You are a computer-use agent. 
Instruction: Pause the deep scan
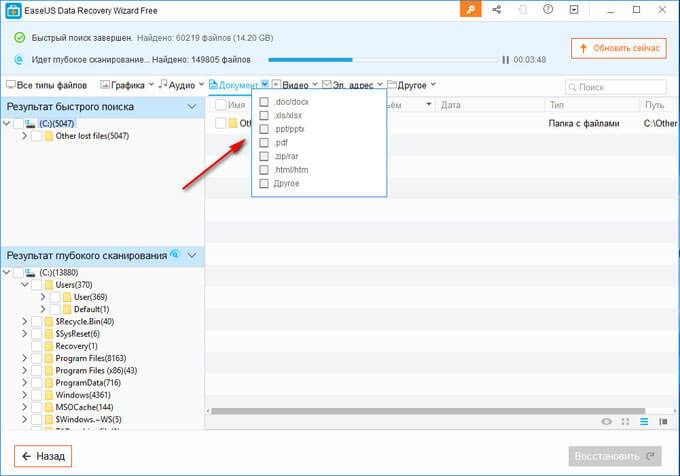tap(505, 60)
